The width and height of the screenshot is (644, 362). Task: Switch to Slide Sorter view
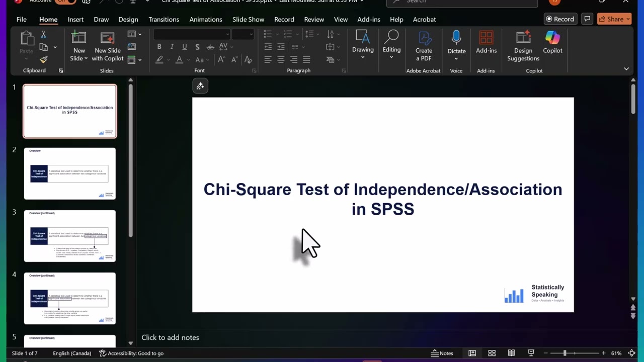(x=492, y=353)
